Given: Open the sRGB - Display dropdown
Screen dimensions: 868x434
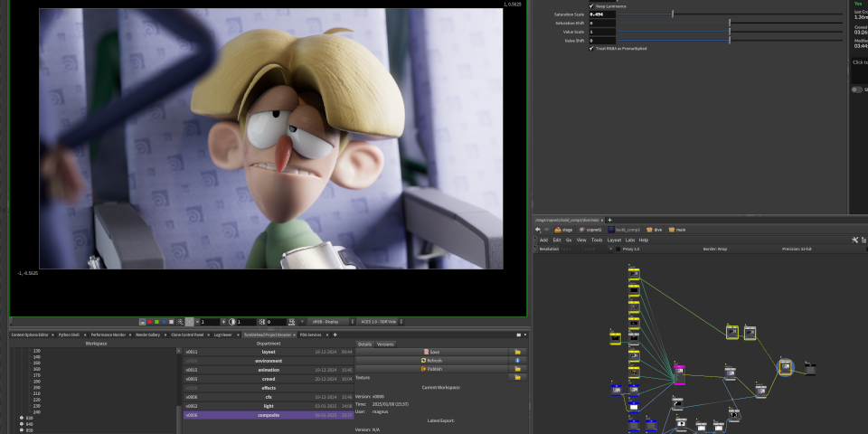Looking at the screenshot, I should (x=325, y=322).
